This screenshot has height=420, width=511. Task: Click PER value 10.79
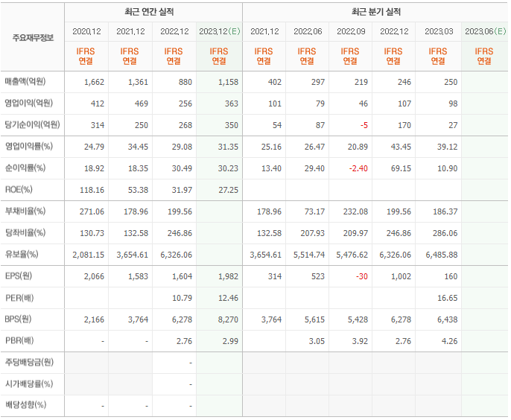(x=182, y=298)
